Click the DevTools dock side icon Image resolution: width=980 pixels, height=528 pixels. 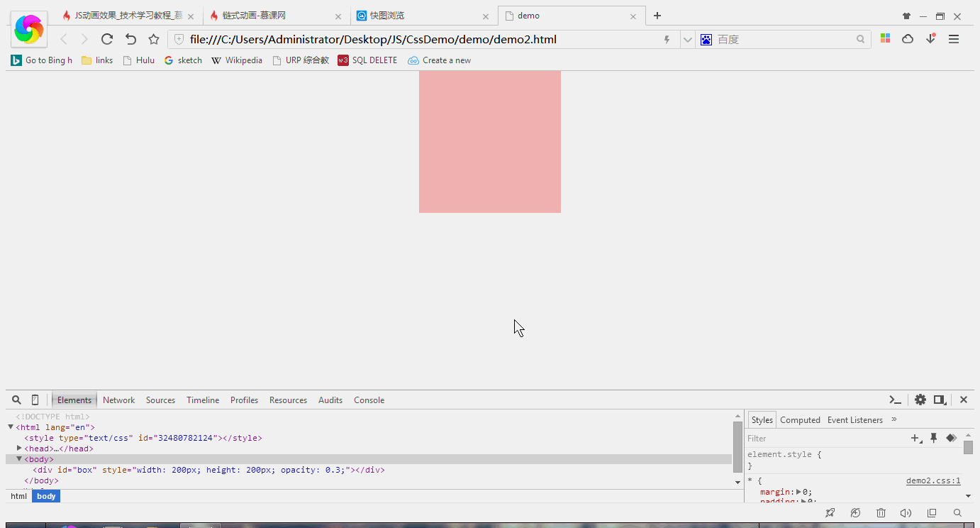pos(940,400)
